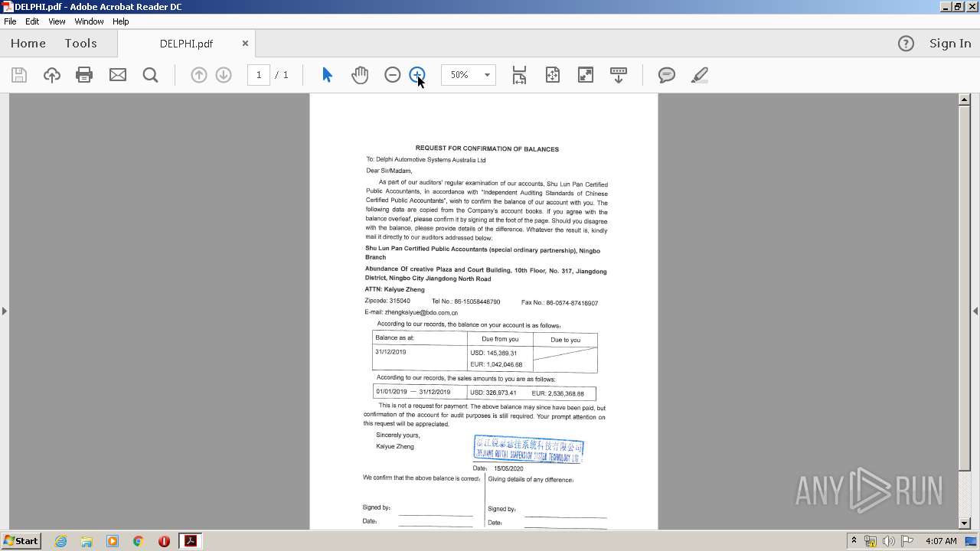Select the DELPHI.pdf document tab
This screenshot has height=551, width=980.
pos(186,44)
